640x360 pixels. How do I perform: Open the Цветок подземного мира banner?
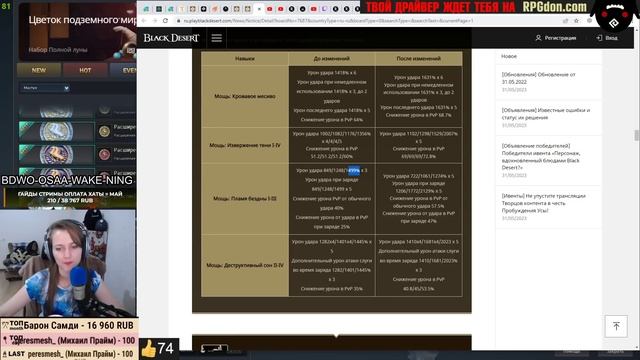pos(78,32)
